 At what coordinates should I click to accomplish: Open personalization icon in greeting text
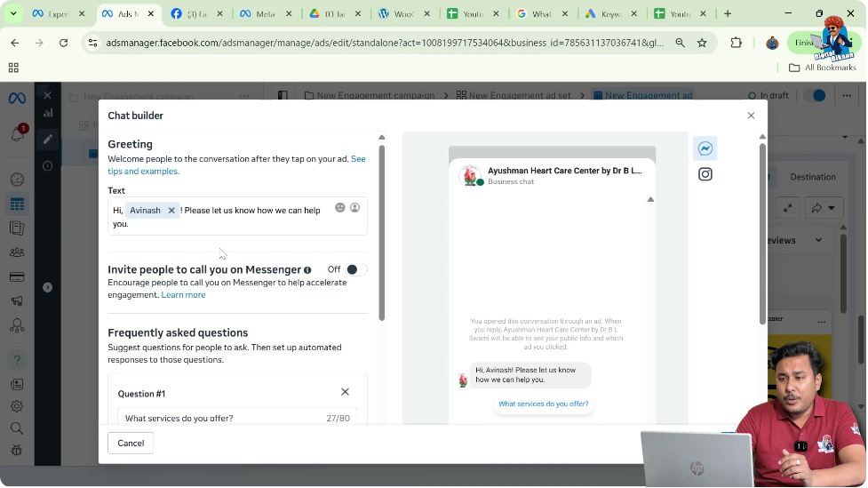pos(355,207)
